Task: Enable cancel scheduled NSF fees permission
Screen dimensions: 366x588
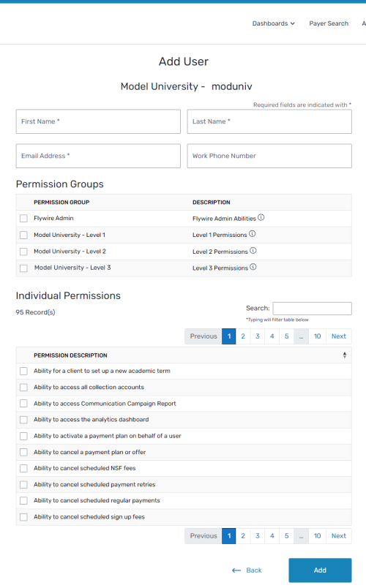Action: pos(23,468)
